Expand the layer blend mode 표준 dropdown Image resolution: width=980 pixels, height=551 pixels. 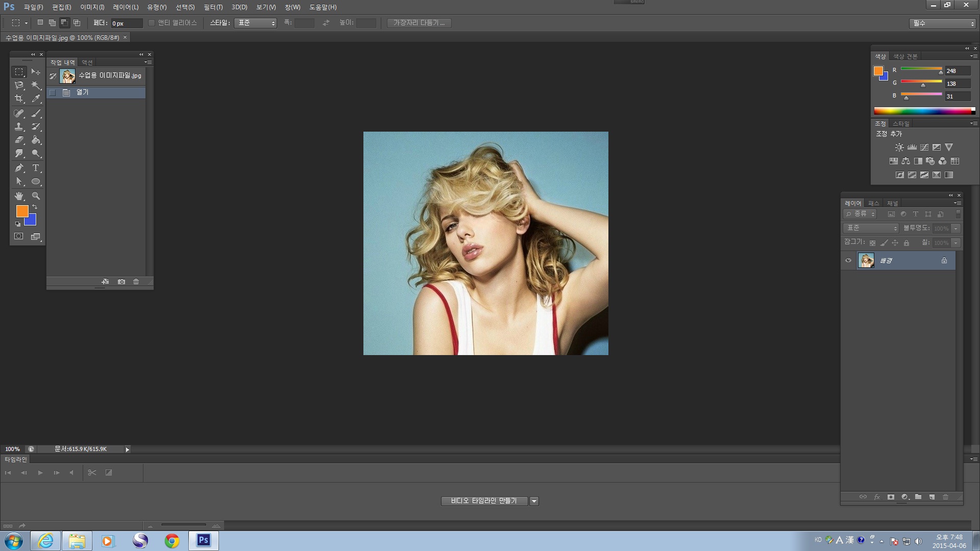(x=871, y=228)
